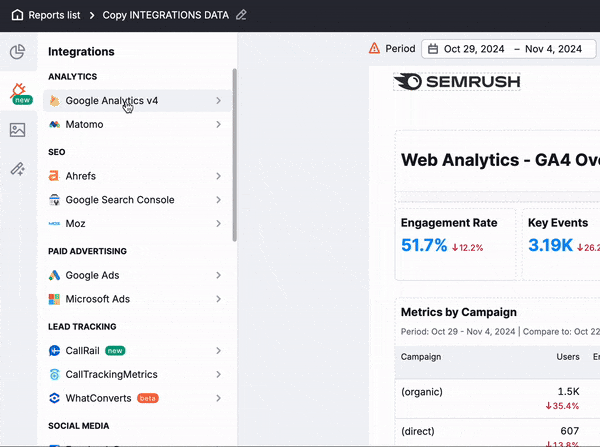This screenshot has width=600, height=447.
Task: Open the Integrations plug sidebar tab
Action: click(18, 93)
